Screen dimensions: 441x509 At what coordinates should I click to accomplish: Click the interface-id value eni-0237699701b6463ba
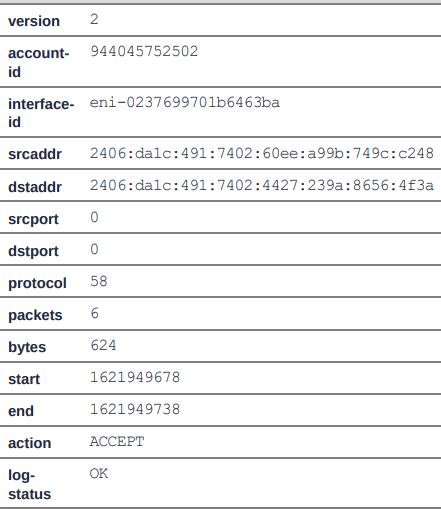(185, 102)
